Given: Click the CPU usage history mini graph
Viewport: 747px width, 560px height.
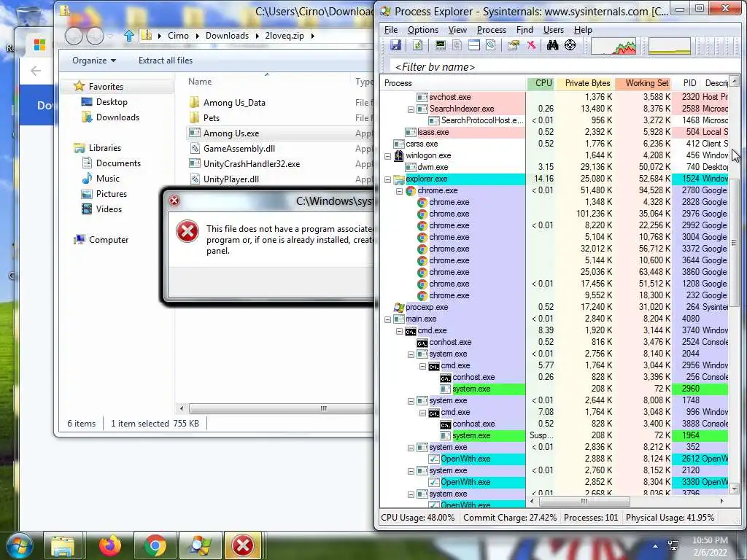Looking at the screenshot, I should [614, 46].
